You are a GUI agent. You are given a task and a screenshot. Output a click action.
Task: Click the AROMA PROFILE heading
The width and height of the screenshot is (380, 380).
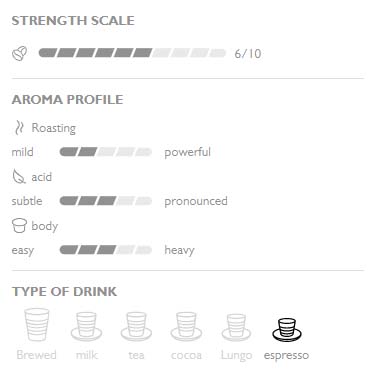(68, 100)
